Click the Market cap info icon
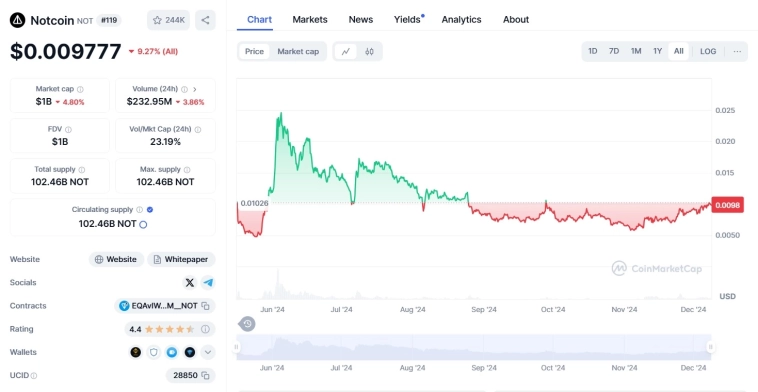This screenshot has width=758, height=392. (80, 89)
